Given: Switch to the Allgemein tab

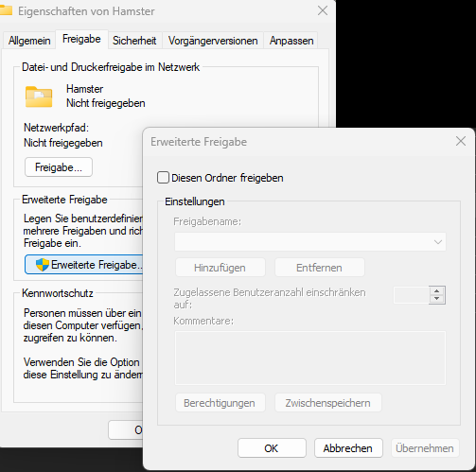Looking at the screenshot, I should [29, 41].
